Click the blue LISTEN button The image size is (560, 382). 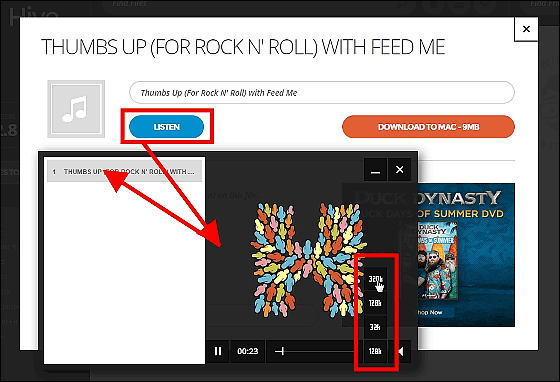[x=166, y=127]
